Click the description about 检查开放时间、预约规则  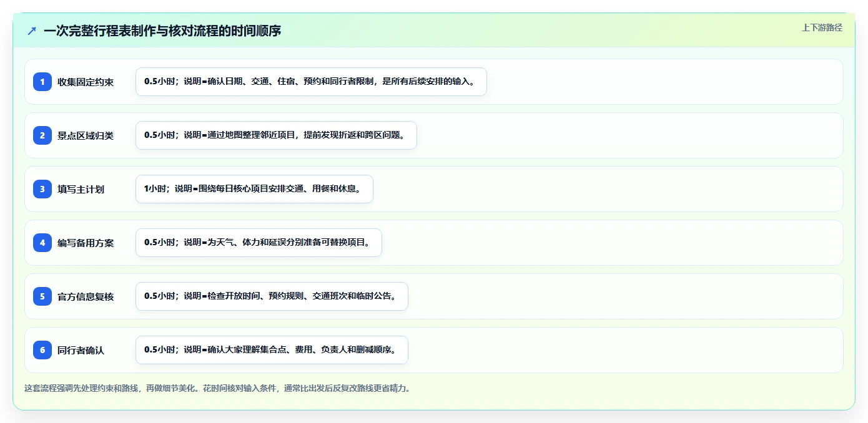point(272,296)
